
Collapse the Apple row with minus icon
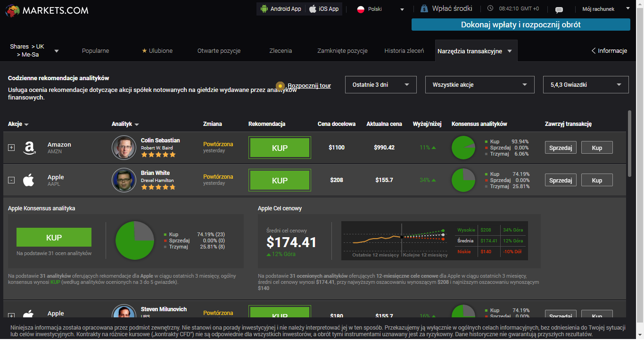(12, 180)
